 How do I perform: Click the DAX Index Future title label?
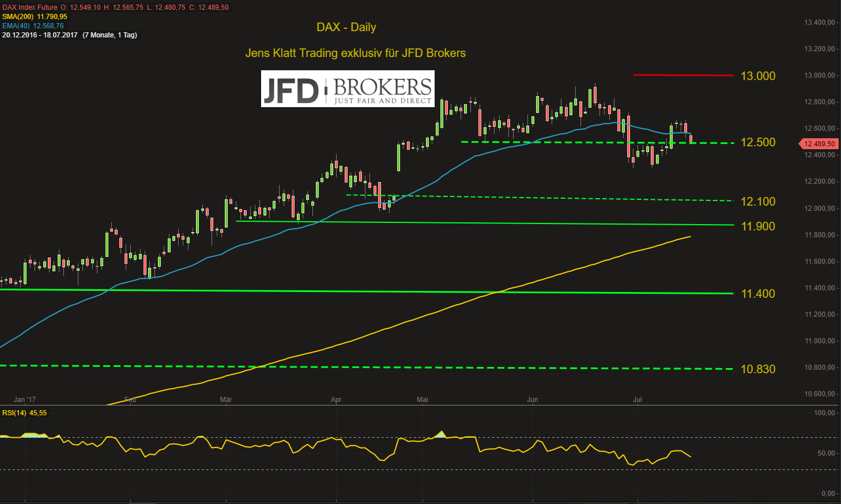pyautogui.click(x=30, y=7)
